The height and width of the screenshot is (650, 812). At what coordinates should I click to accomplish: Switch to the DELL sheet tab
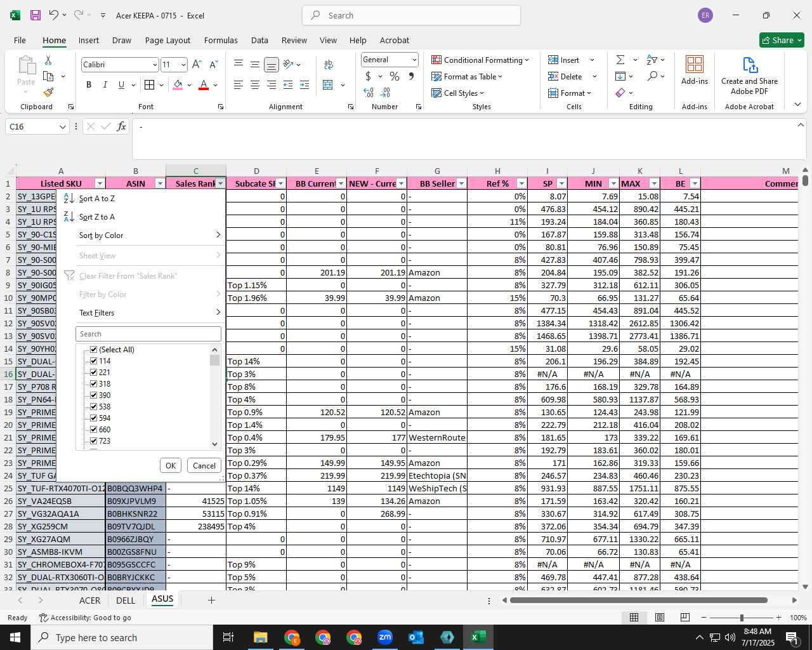126,600
